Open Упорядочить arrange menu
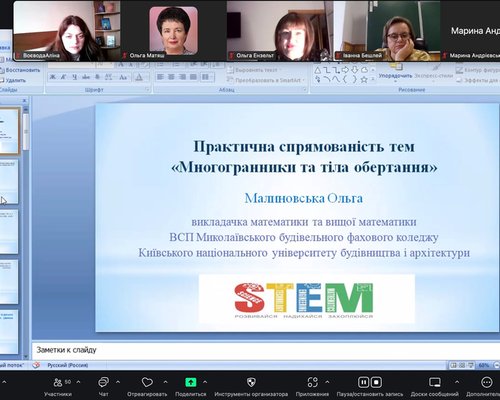The width and height of the screenshot is (500, 400). click(395, 74)
